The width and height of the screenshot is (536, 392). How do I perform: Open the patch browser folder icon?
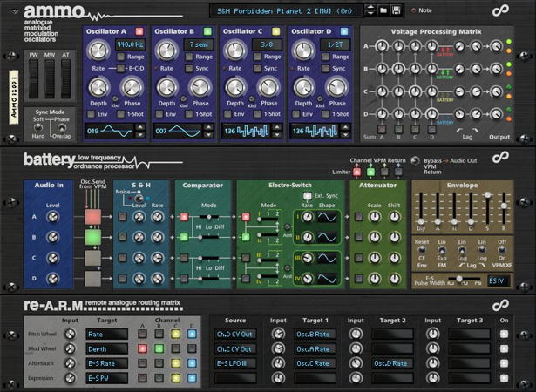382,10
